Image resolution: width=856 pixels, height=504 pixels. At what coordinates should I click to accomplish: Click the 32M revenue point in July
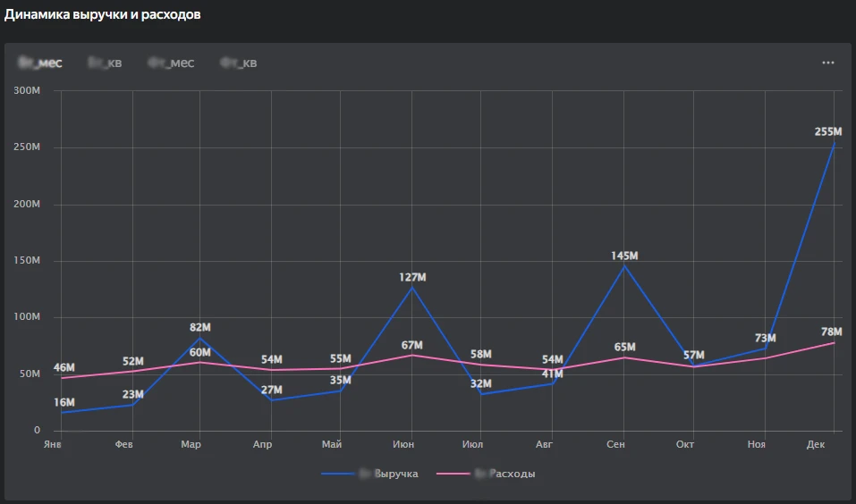click(x=482, y=394)
